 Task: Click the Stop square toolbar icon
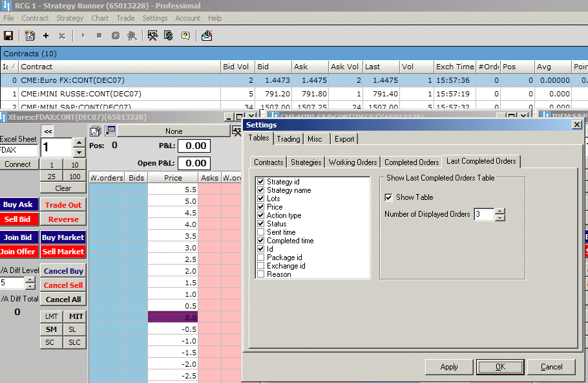coord(99,36)
